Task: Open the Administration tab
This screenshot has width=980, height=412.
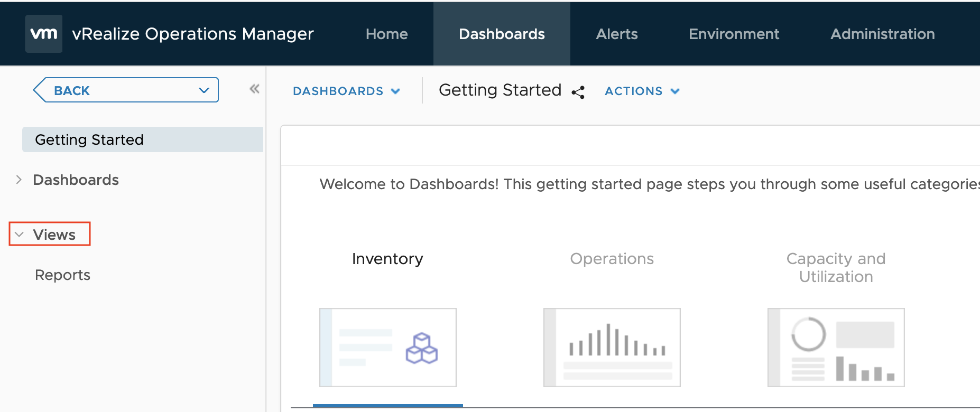Action: point(883,34)
